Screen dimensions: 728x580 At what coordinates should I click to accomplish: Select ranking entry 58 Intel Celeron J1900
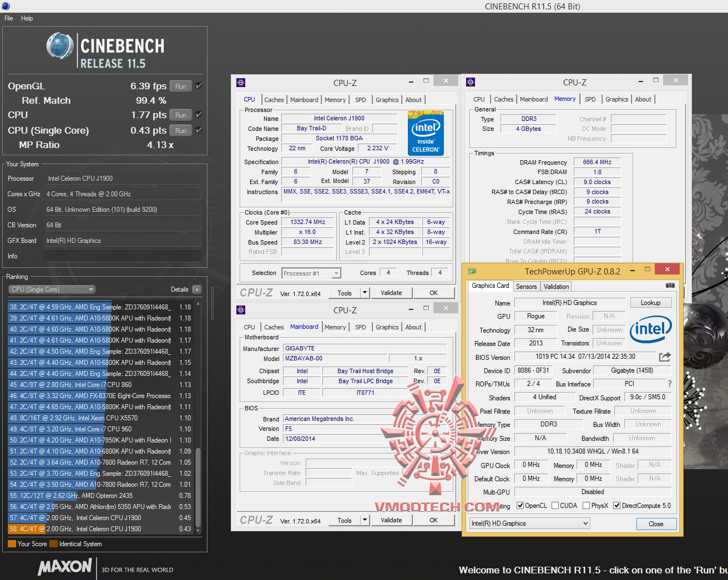coord(100,529)
